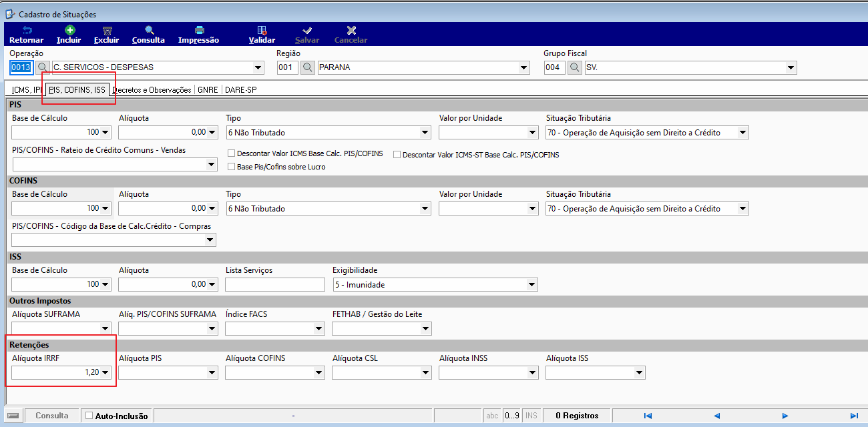Screen dimensions: 868x427
Task: Open the PIS Base de Cálculo dropdown
Action: [x=105, y=133]
